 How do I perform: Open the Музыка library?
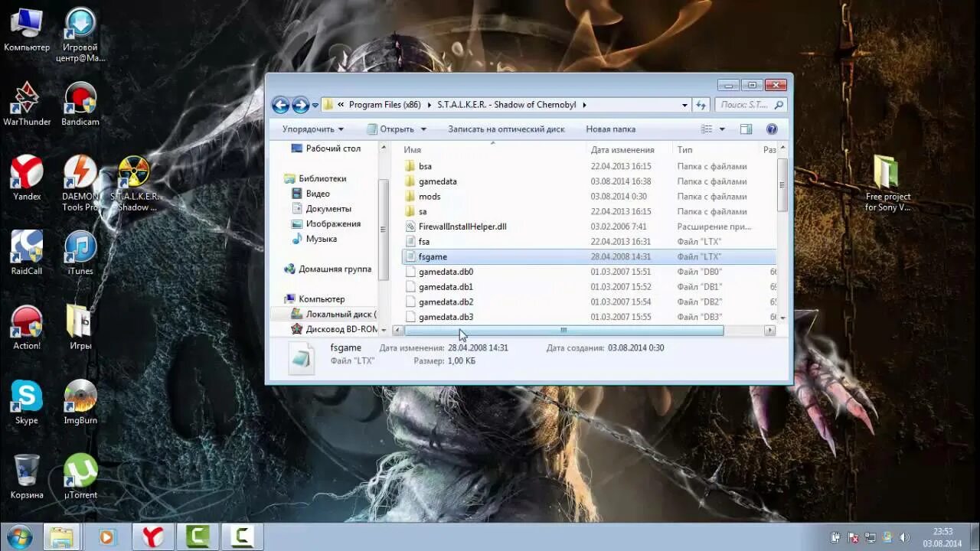click(x=315, y=239)
